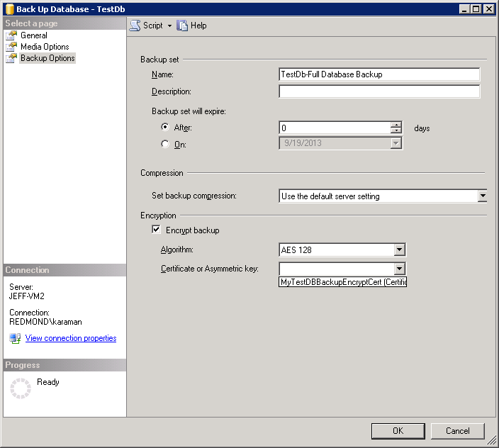The image size is (499, 448).
Task: Click the database icon in title bar
Action: coord(9,9)
